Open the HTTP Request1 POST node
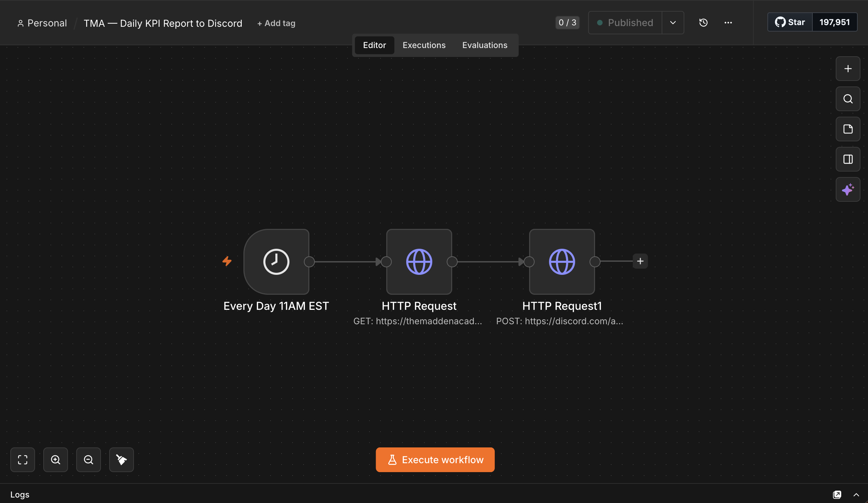The image size is (868, 503). 562,262
